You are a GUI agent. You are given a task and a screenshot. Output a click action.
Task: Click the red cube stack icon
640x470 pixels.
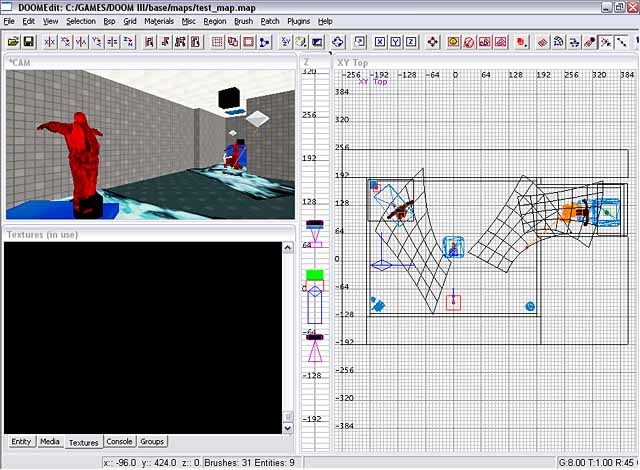pyautogui.click(x=521, y=42)
